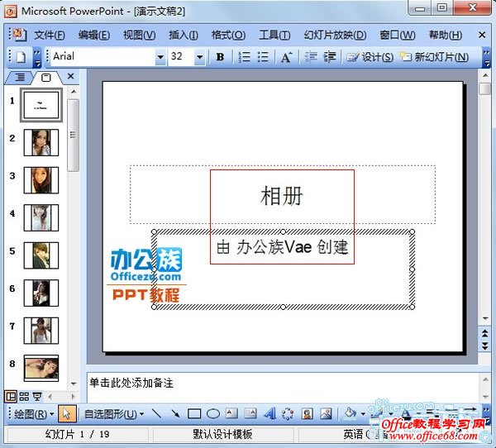Select slide 1 thumbnail
Screen dimensions: 496x448
(41, 105)
